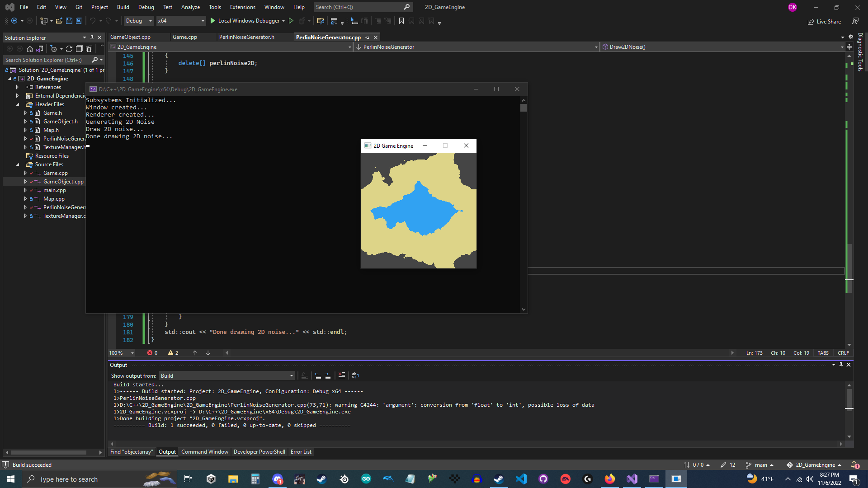Switch to the Game.cpp editor tab
868x488 pixels.
[x=184, y=37]
